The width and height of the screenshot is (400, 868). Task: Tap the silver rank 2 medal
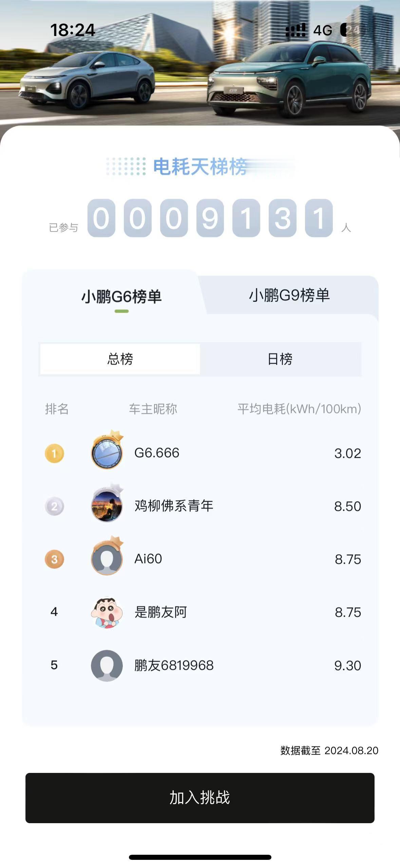pos(54,506)
